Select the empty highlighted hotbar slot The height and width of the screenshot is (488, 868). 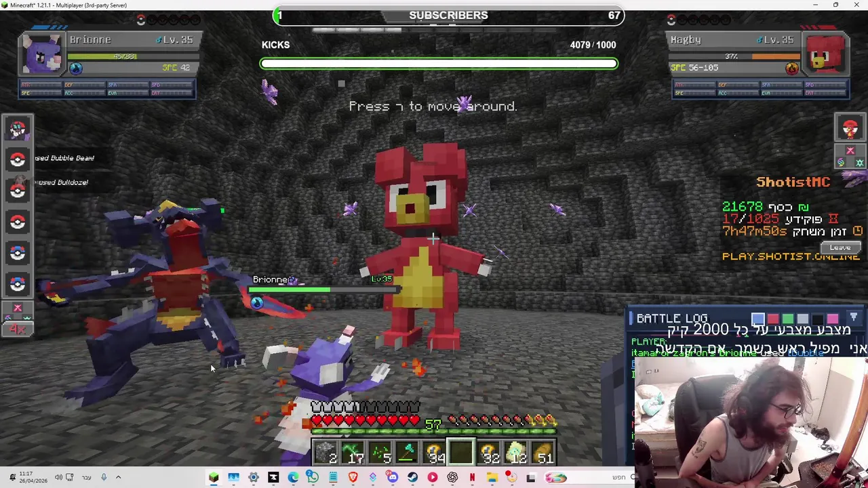tap(461, 452)
